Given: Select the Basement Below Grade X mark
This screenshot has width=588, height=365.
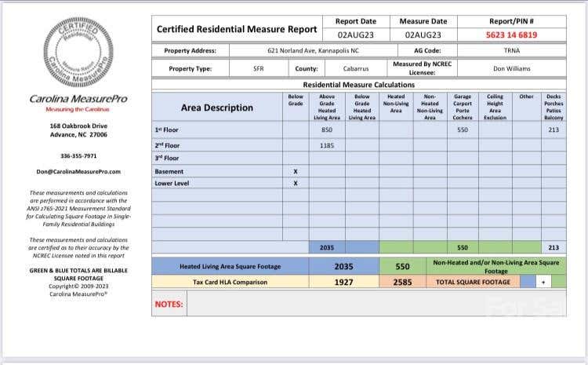Looking at the screenshot, I should click(x=296, y=172).
